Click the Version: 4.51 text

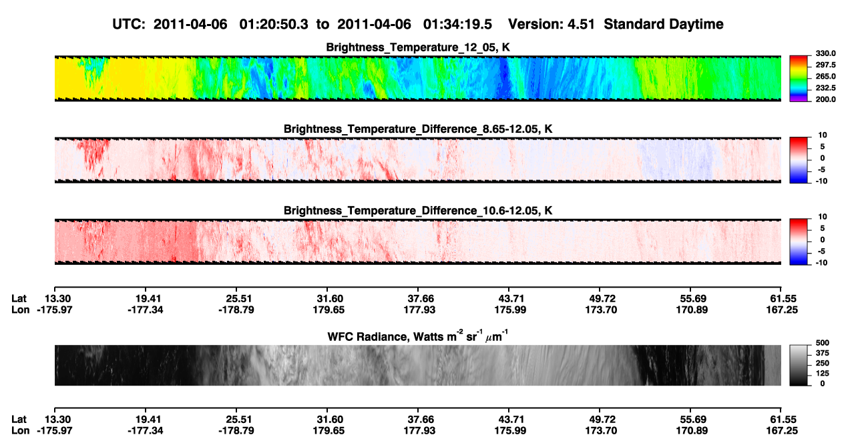553,25
